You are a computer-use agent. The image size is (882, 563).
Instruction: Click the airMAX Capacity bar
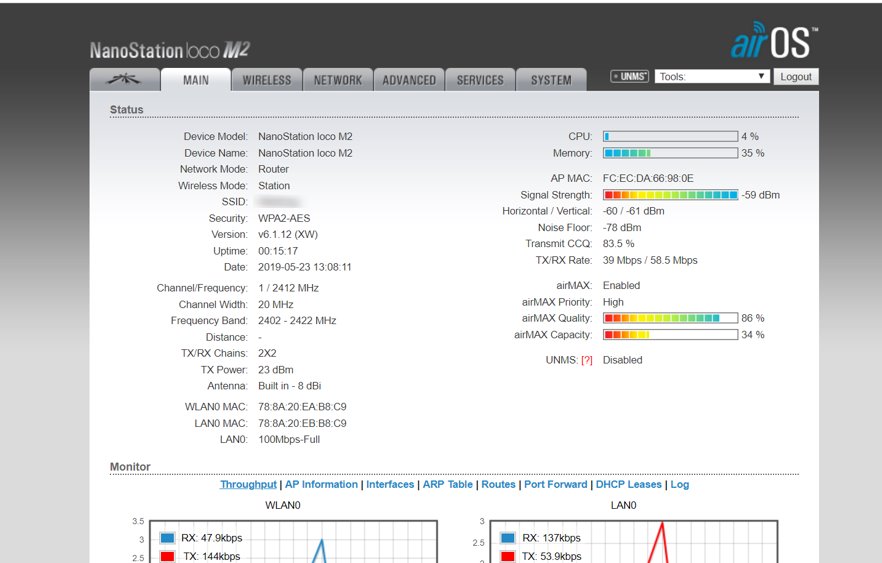pyautogui.click(x=670, y=335)
